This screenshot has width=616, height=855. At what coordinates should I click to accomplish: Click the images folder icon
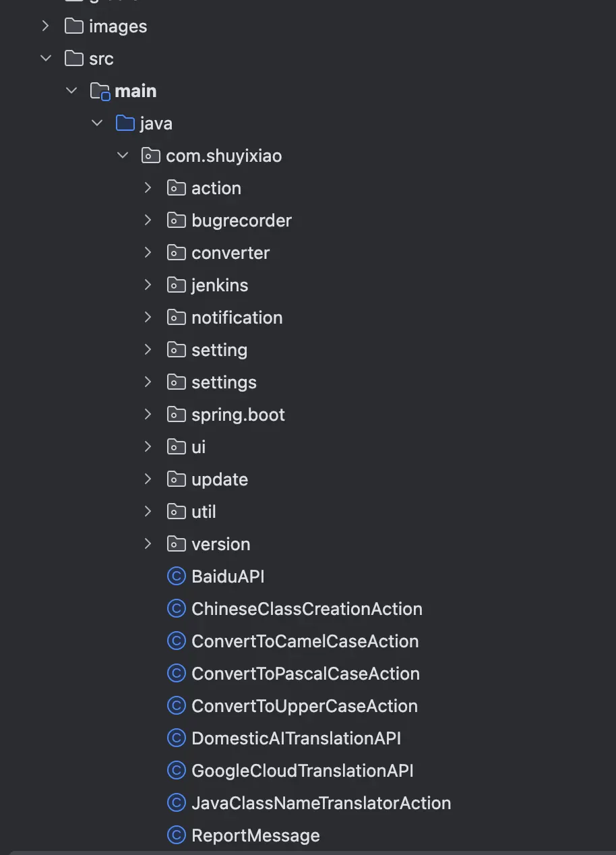point(74,26)
